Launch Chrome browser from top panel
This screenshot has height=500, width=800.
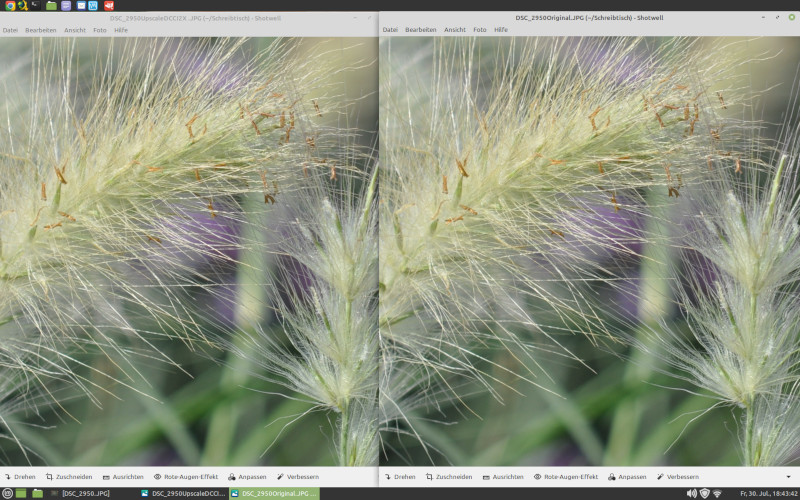pos(9,6)
